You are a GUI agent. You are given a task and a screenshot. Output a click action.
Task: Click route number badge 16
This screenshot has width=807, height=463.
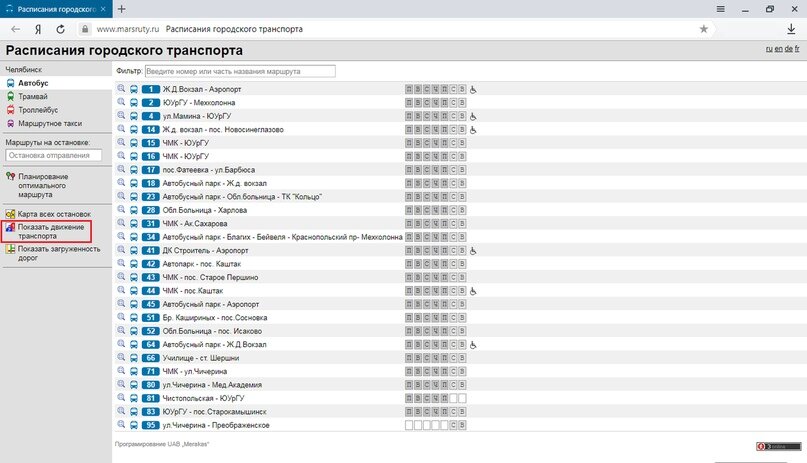150,156
